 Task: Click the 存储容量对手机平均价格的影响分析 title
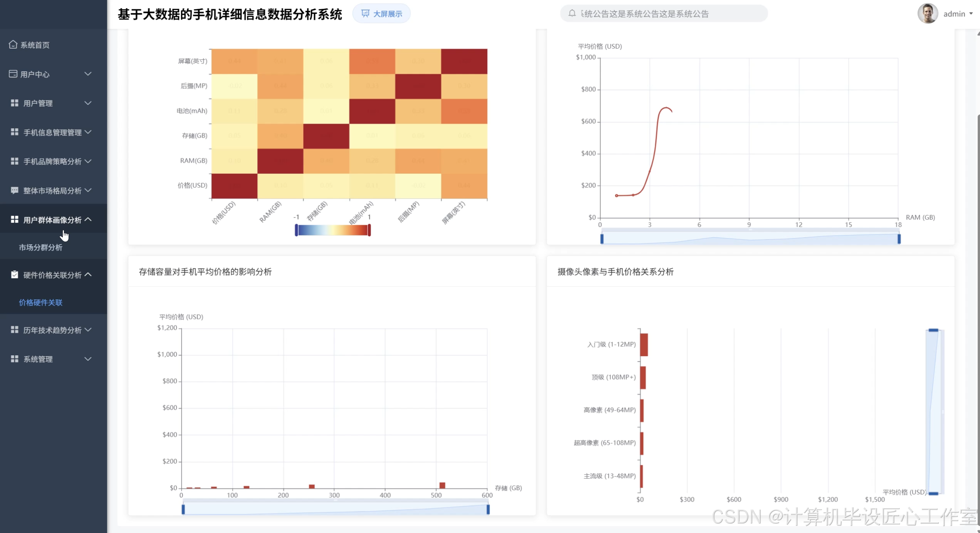[x=205, y=272]
